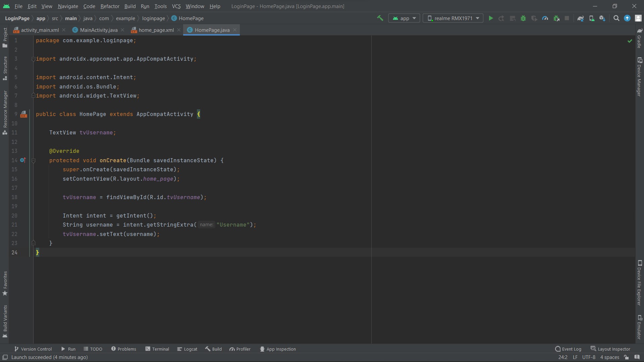Open the Terminal tool window
Screen dimensions: 644x362
tap(157, 349)
